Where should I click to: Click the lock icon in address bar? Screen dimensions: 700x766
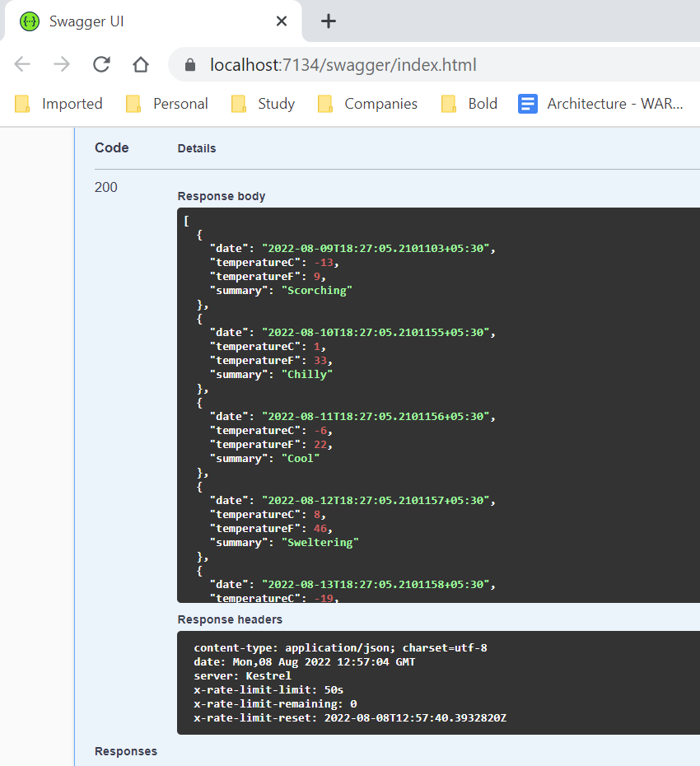(x=190, y=65)
